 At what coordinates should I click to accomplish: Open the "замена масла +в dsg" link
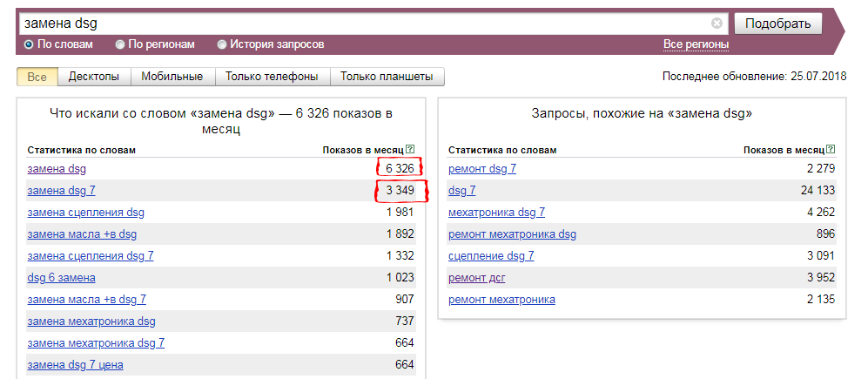pyautogui.click(x=82, y=234)
